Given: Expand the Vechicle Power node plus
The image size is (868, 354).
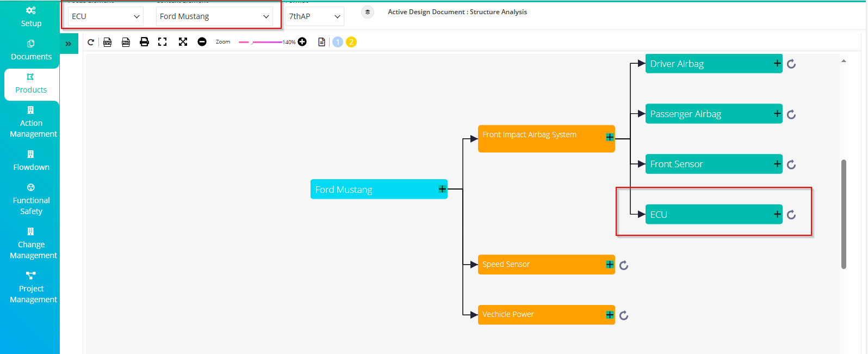Looking at the screenshot, I should pyautogui.click(x=610, y=314).
